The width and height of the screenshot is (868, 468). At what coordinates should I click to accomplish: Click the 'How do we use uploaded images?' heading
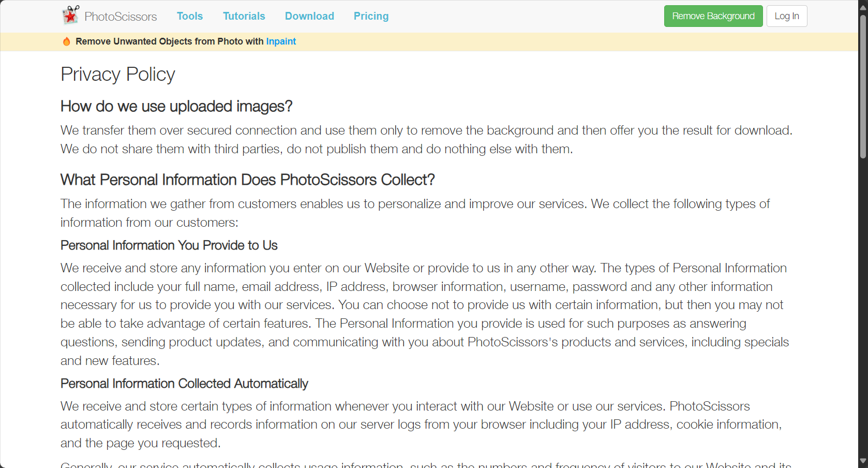pos(176,106)
